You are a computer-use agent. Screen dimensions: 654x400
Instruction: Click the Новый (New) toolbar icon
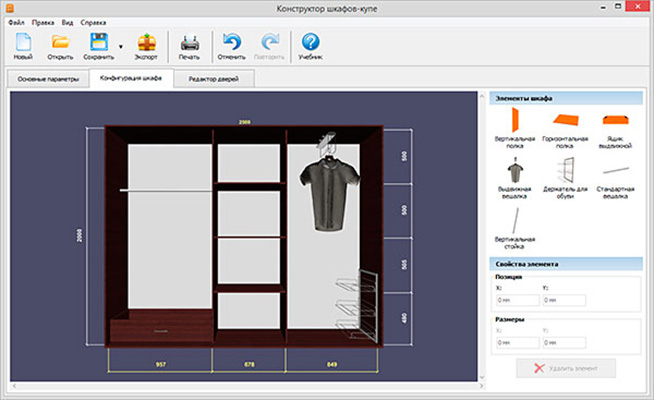23,43
